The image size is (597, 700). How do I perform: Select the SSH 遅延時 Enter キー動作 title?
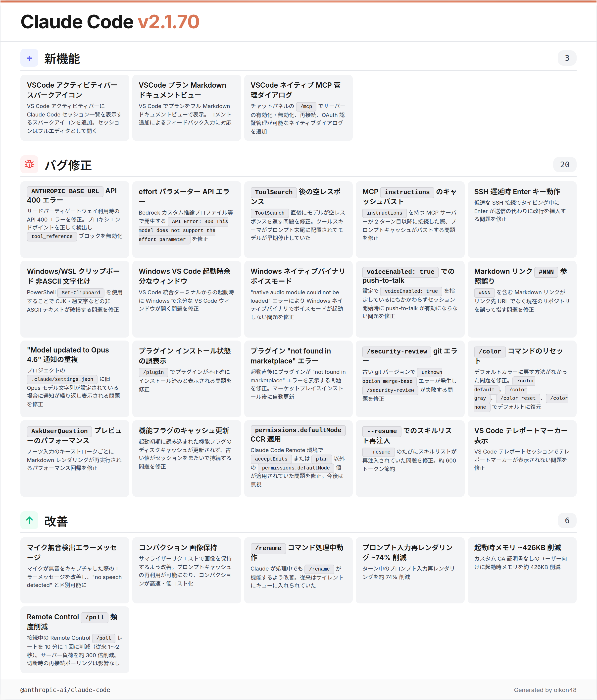(x=517, y=192)
